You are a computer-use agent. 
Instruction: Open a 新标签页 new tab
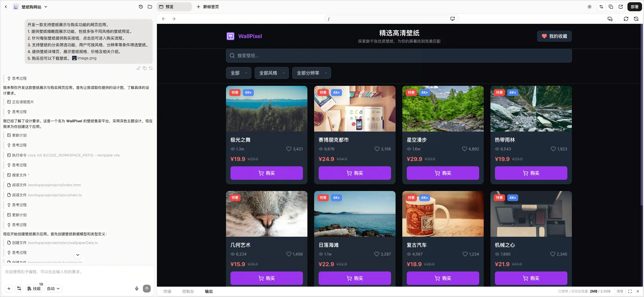coord(208,7)
